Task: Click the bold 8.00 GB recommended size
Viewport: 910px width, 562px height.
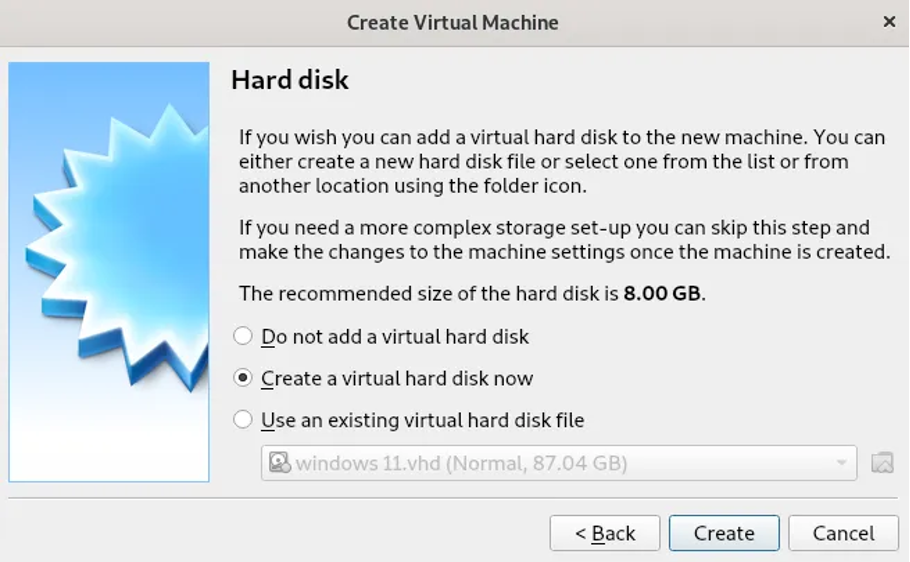Action: coord(662,294)
